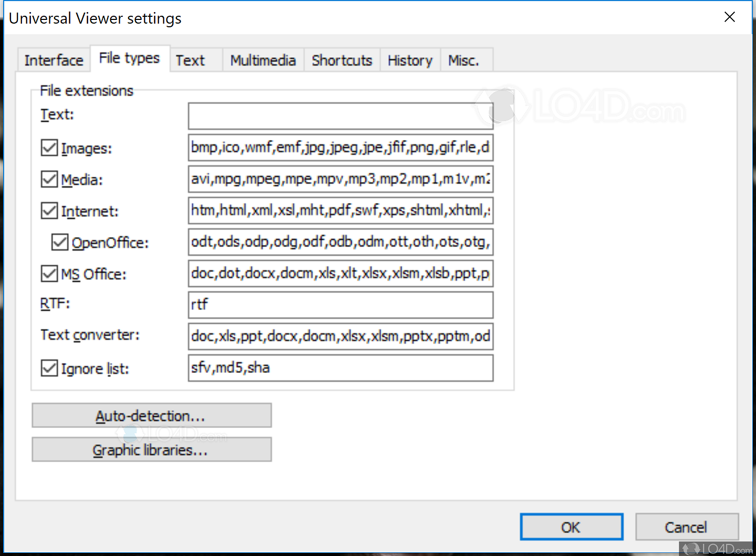
Task: Uncheck the MS Office checkbox
Action: [x=49, y=273]
